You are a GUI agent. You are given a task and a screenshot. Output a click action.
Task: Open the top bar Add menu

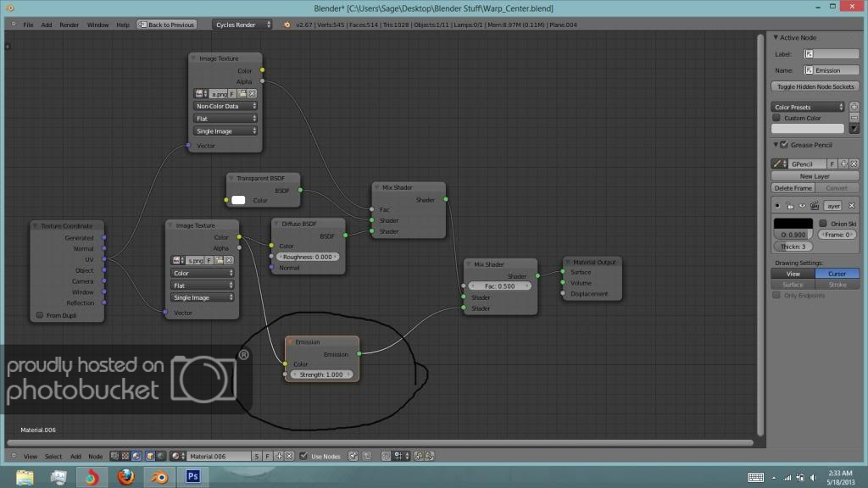pos(47,25)
